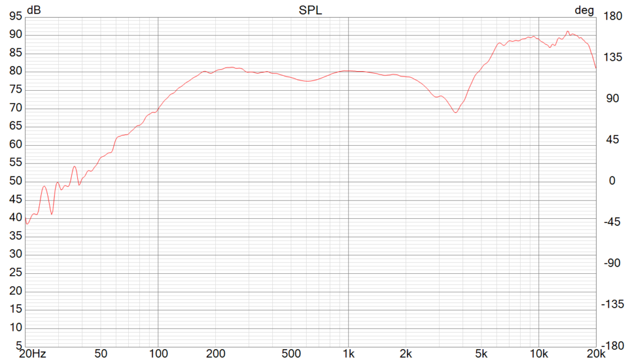Click the 20k frequency axis label
Screen dimensions: 628x364
(x=596, y=354)
